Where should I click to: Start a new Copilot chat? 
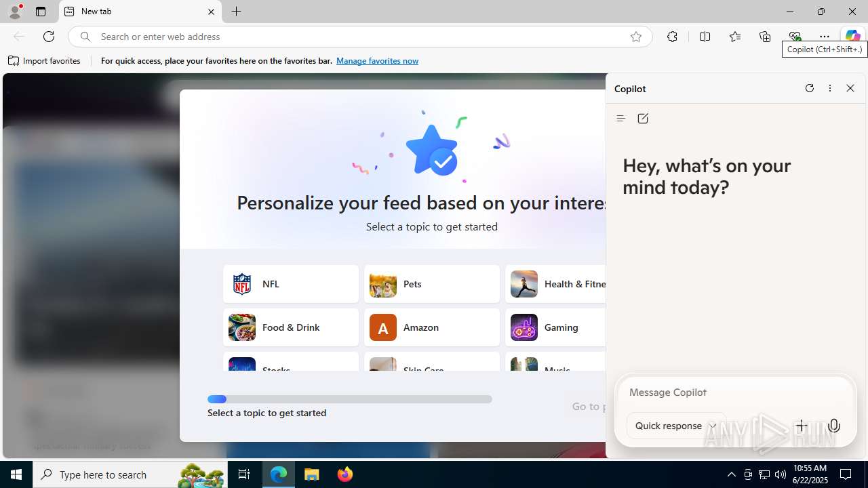pos(643,119)
